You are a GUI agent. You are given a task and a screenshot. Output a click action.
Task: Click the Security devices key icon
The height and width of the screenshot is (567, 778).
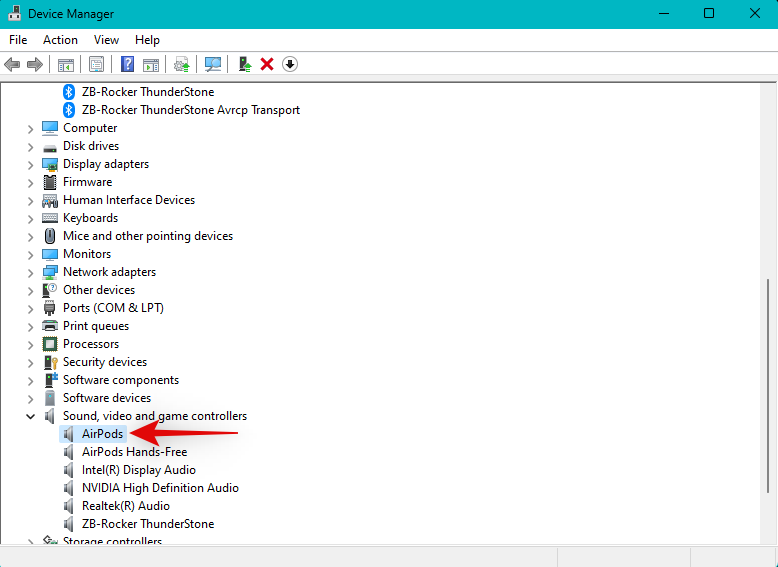coord(51,362)
